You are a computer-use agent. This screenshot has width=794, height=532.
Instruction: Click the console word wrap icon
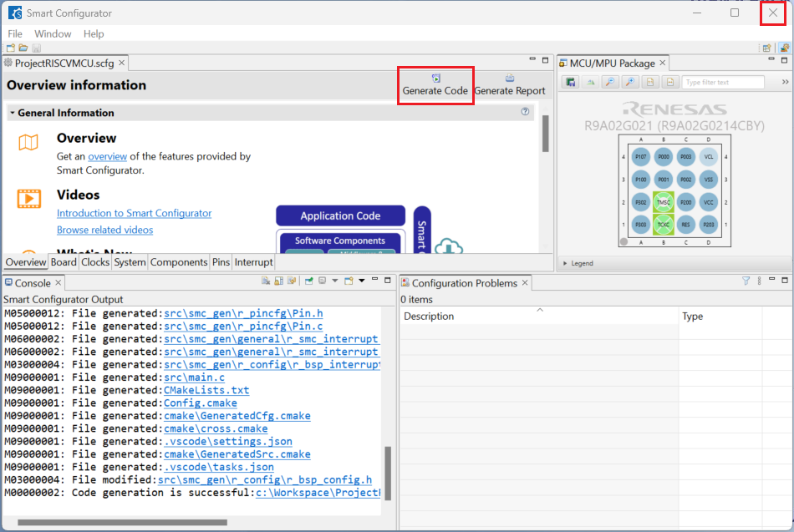(292, 281)
